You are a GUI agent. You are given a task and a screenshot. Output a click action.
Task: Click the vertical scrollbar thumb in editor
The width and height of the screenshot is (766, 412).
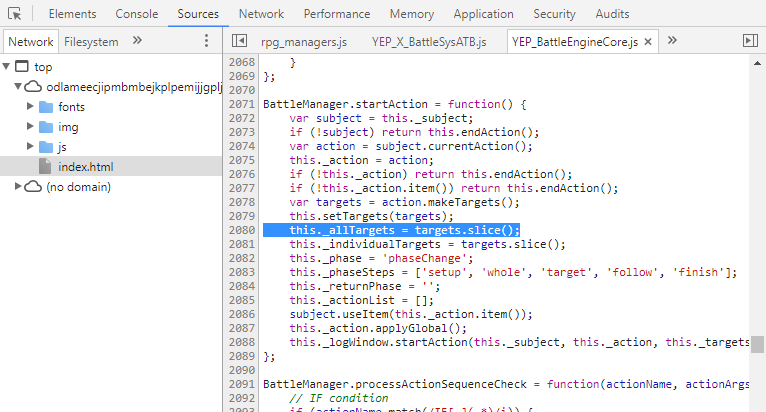click(x=757, y=344)
